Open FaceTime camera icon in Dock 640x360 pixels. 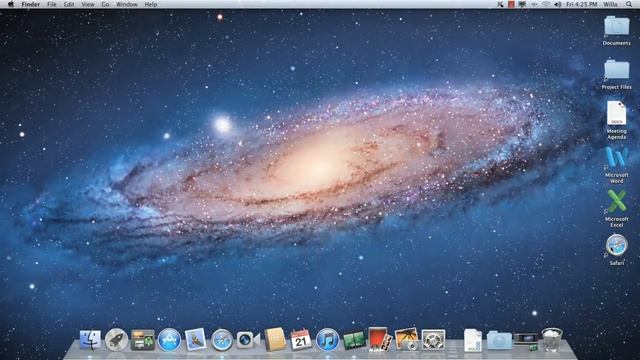[248, 340]
